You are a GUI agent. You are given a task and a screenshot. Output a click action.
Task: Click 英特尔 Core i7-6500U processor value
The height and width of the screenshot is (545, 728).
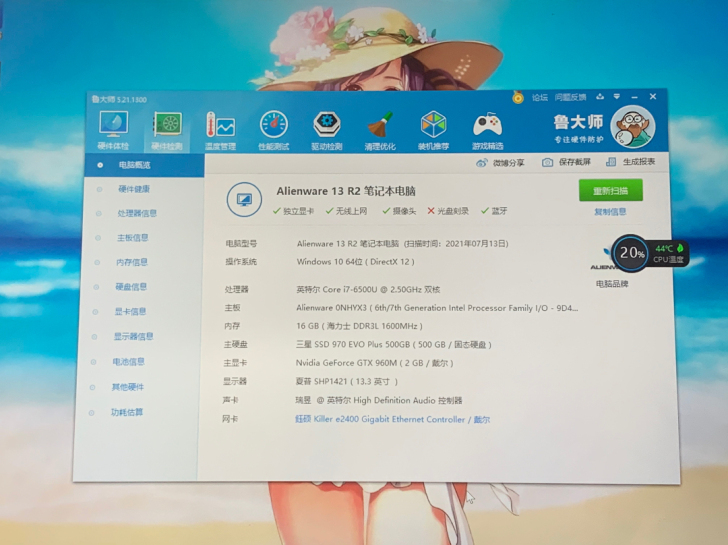pos(368,290)
